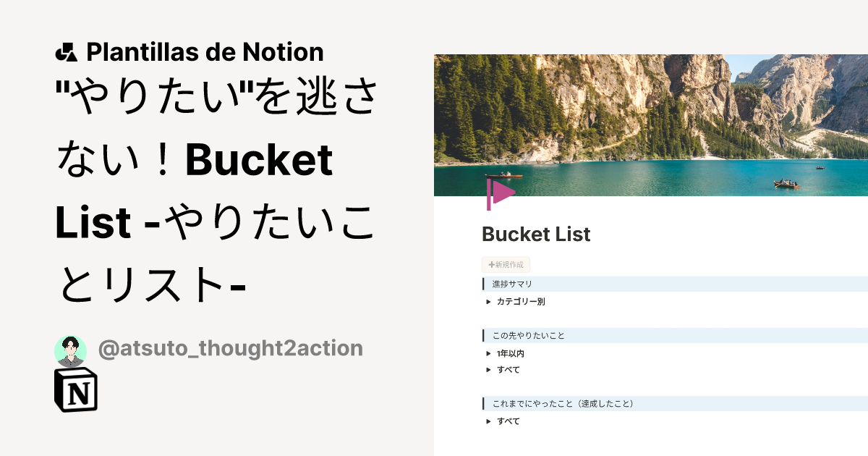Open the @atsuto_thought2action avatar icon
This screenshot has width=868, height=456.
[x=69, y=347]
